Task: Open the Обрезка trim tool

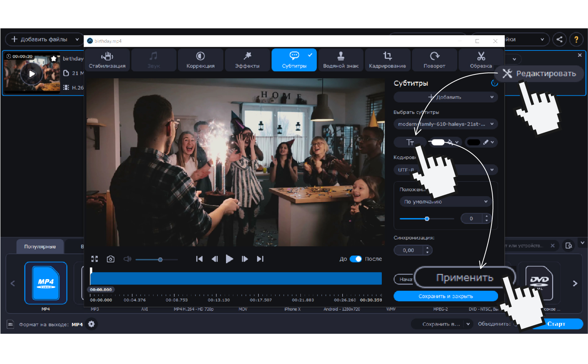Action: tap(481, 60)
